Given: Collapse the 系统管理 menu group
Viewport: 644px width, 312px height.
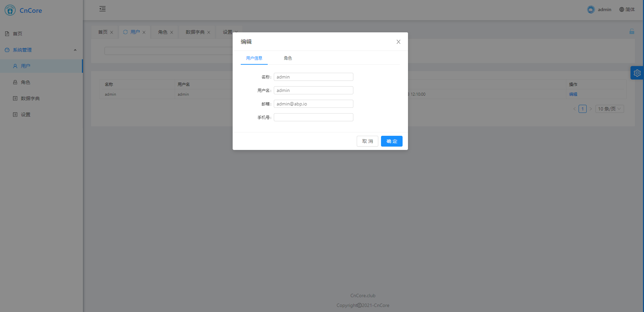Looking at the screenshot, I should (x=75, y=50).
